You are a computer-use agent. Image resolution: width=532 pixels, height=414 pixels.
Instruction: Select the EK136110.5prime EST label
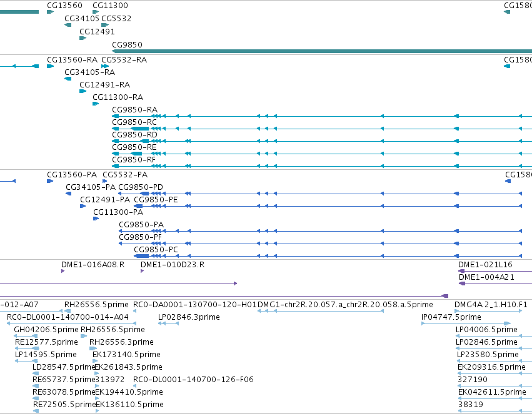click(x=130, y=405)
